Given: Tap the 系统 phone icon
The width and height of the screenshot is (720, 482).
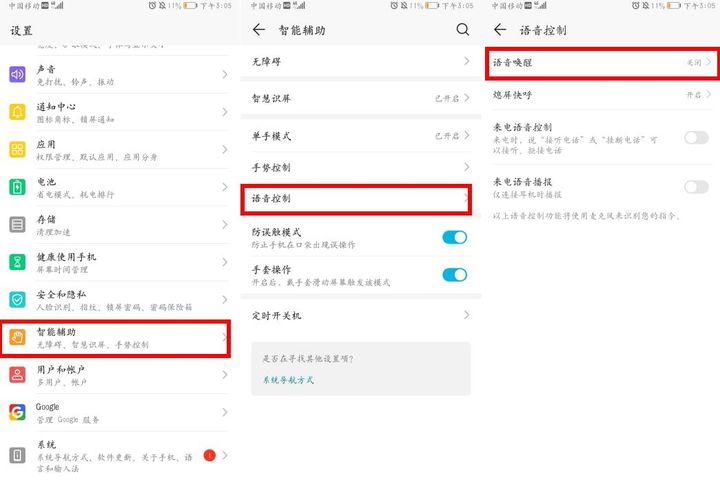Looking at the screenshot, I should point(17,455).
